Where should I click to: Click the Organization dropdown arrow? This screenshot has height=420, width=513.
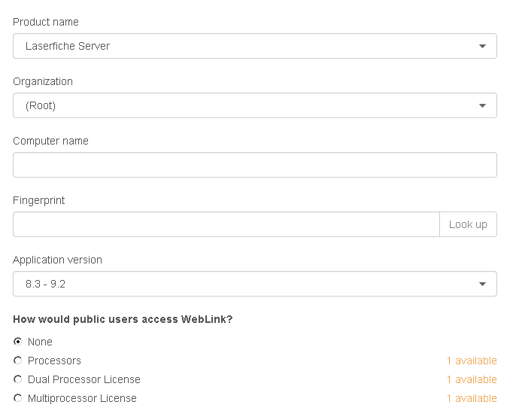(x=482, y=105)
